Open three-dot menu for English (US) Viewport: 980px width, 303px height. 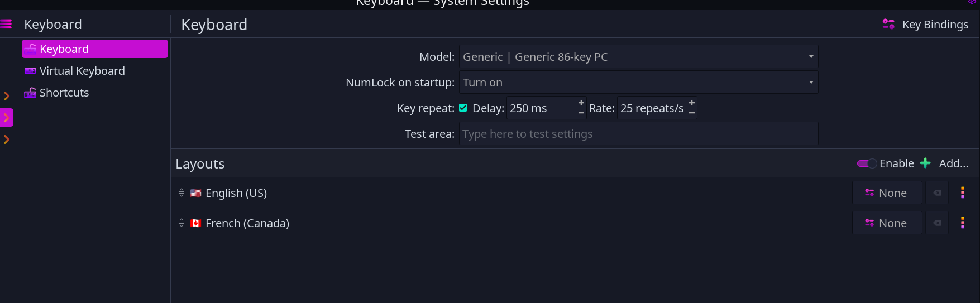[x=962, y=193]
